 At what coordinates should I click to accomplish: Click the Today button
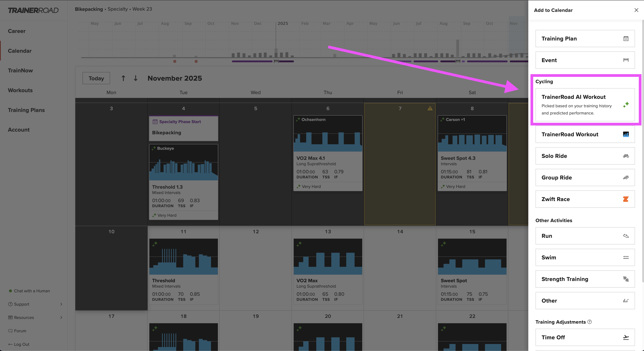(x=96, y=78)
